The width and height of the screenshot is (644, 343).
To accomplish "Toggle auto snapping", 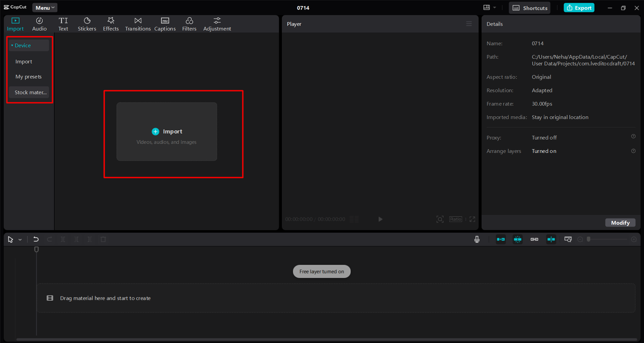I will point(518,239).
